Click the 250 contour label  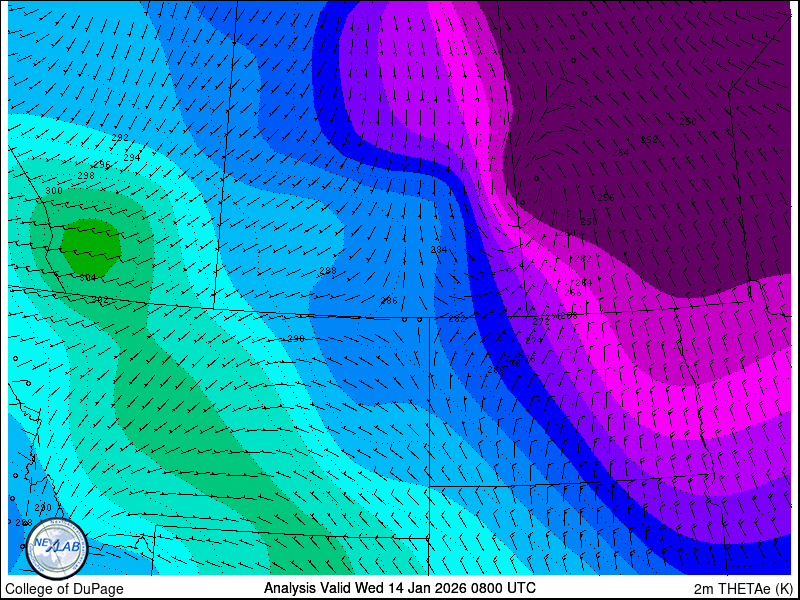coord(688,121)
